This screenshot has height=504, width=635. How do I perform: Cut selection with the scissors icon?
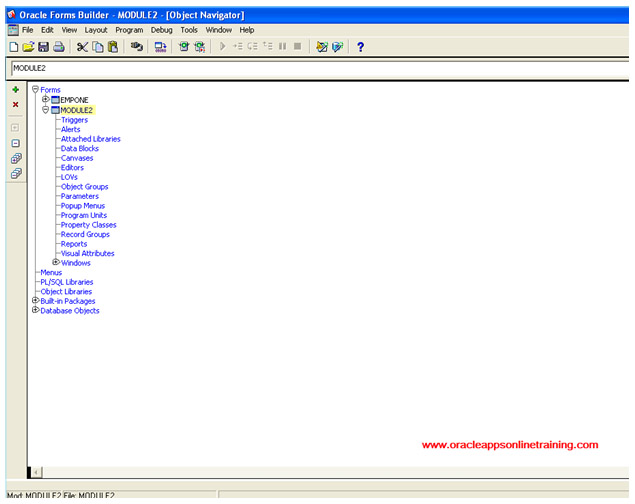(82, 47)
